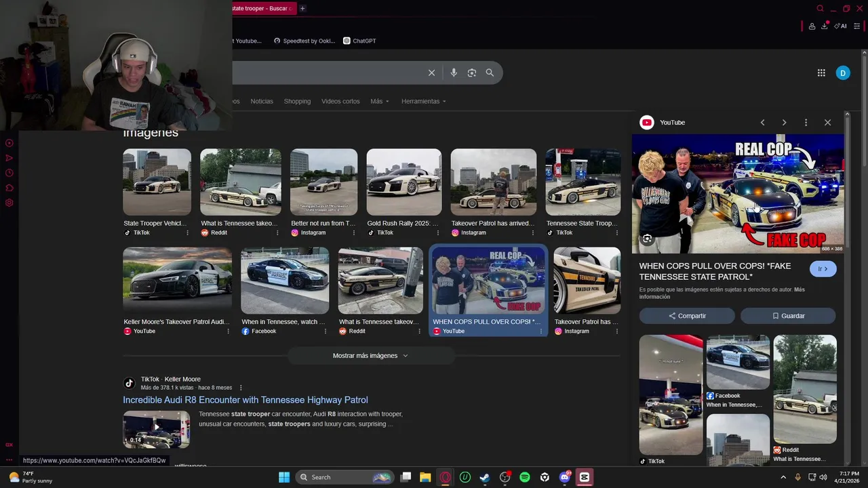Viewport: 868px width, 488px height.
Task: Open options for Better not run Instagram result
Action: 354,232
